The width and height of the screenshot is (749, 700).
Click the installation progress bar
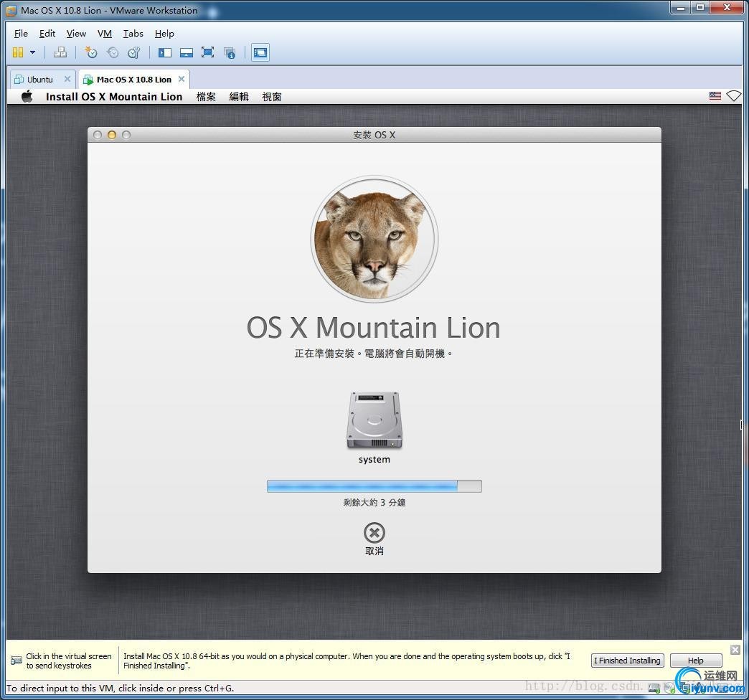click(x=374, y=486)
